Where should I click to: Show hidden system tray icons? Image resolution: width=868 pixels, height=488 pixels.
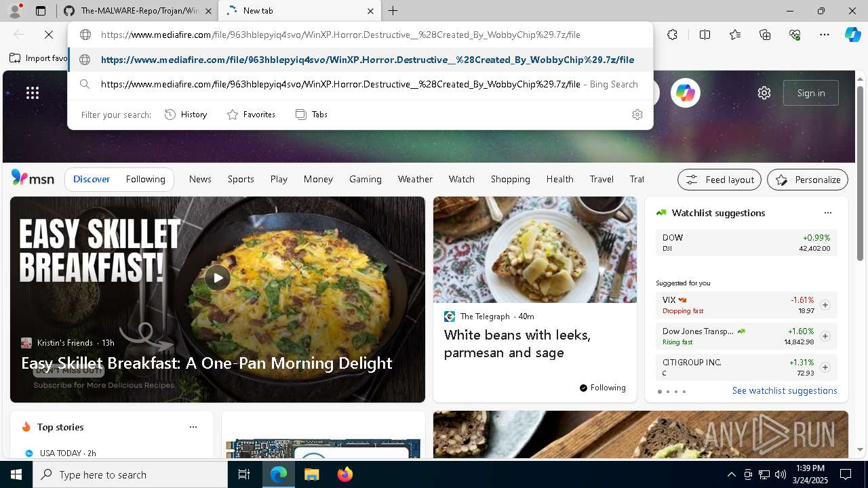pos(731,474)
